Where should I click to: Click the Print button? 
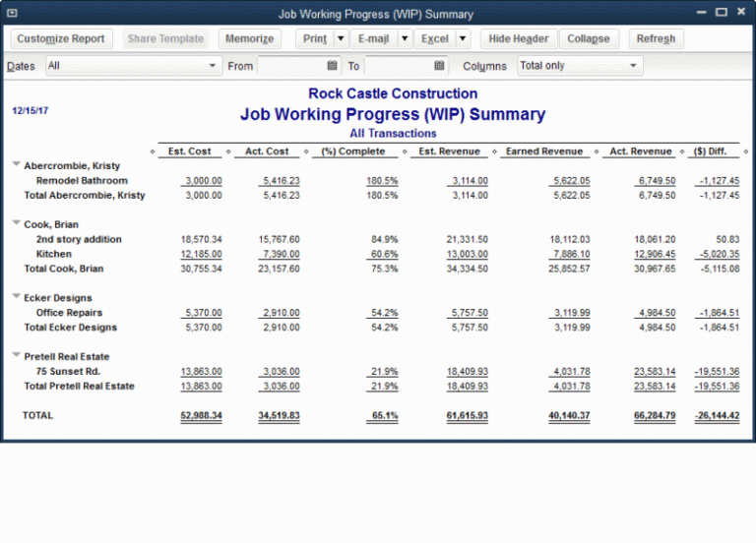[x=315, y=38]
